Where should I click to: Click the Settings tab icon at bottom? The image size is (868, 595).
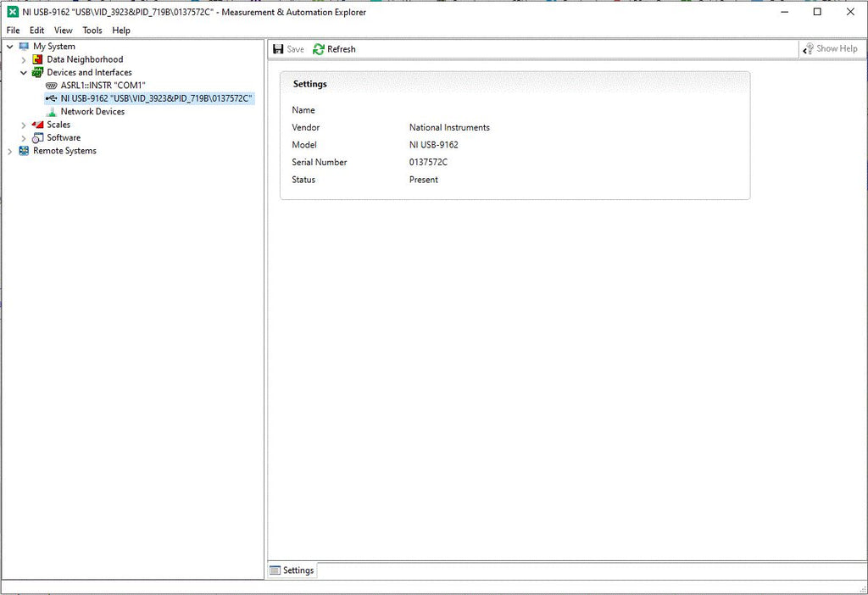tap(275, 570)
